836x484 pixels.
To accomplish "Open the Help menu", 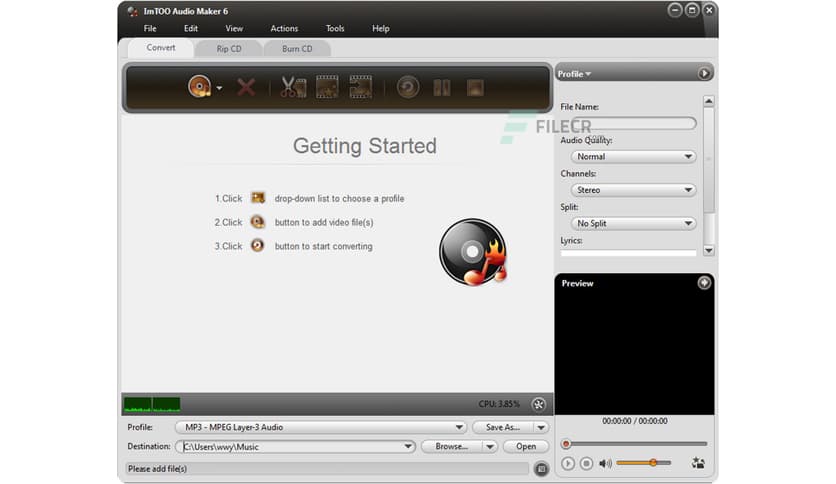I will 381,28.
